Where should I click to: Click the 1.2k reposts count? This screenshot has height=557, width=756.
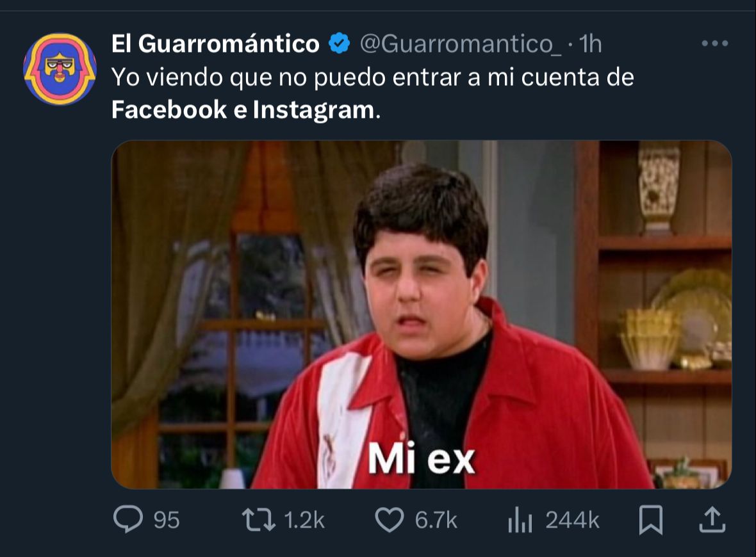click(x=304, y=521)
